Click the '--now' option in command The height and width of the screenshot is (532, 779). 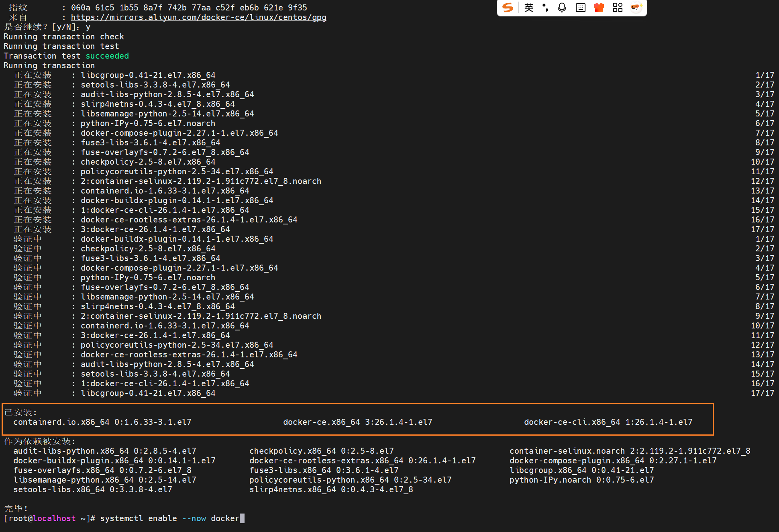194,518
